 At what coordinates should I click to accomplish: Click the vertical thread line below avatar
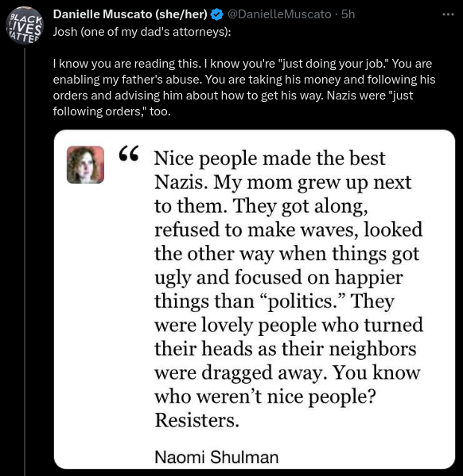[x=25, y=261]
